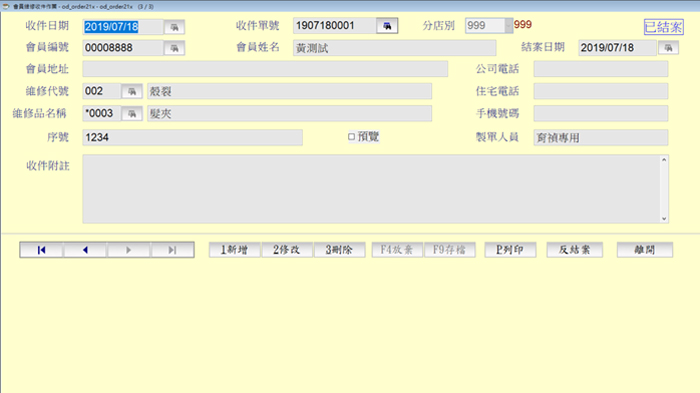Click down arrow of 收件附註 scrollbar

click(x=664, y=218)
